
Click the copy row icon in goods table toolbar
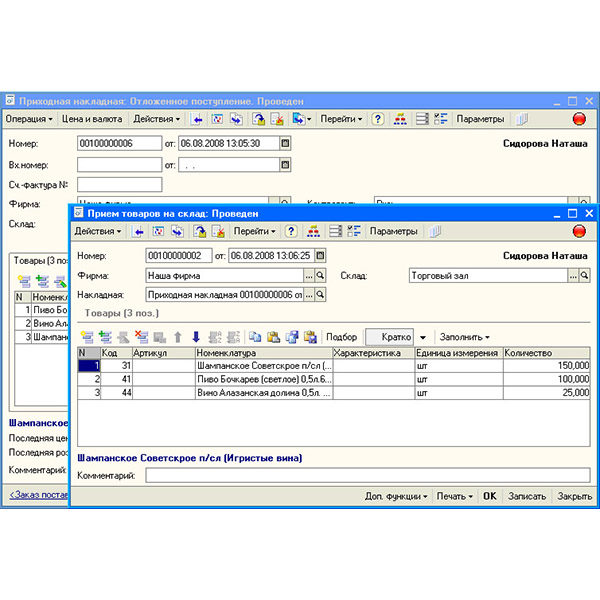click(x=105, y=337)
